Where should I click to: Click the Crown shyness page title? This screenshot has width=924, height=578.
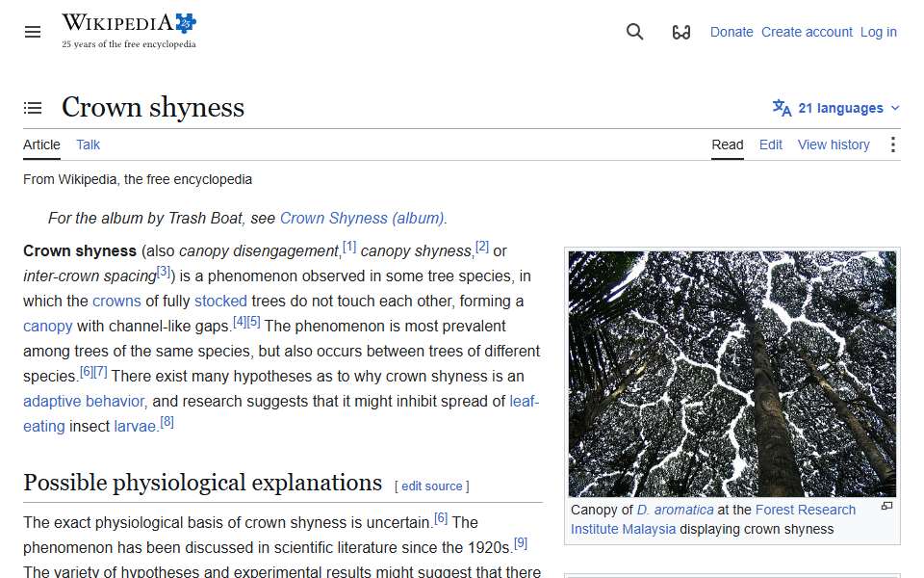point(153,107)
